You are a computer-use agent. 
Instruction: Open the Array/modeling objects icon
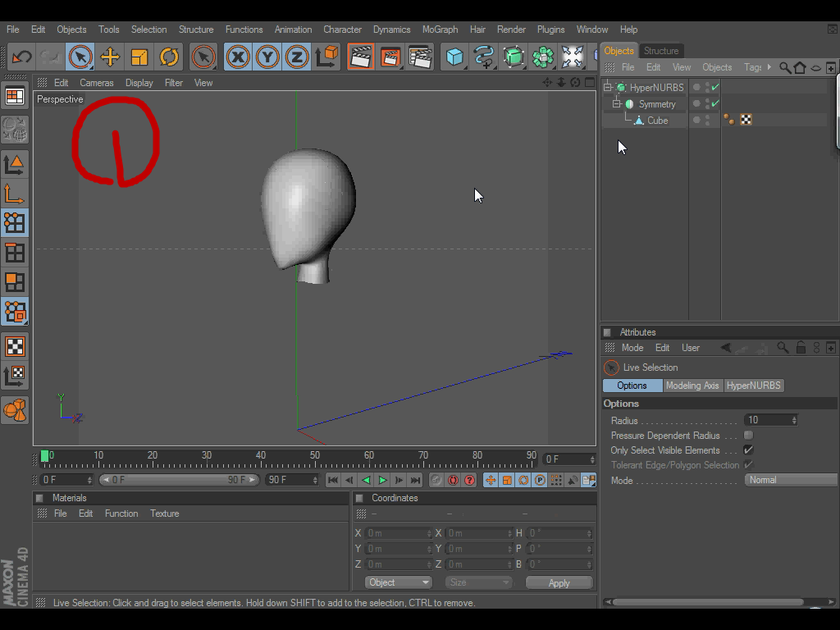point(543,57)
